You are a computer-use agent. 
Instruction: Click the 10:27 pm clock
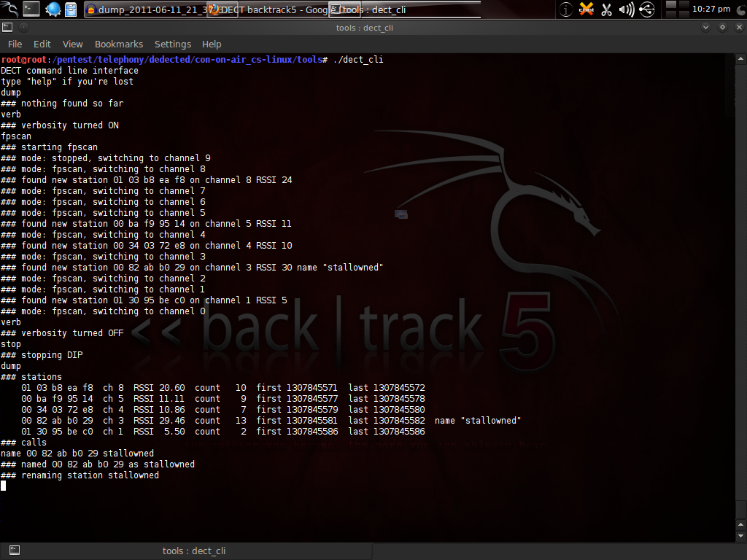[x=711, y=9]
